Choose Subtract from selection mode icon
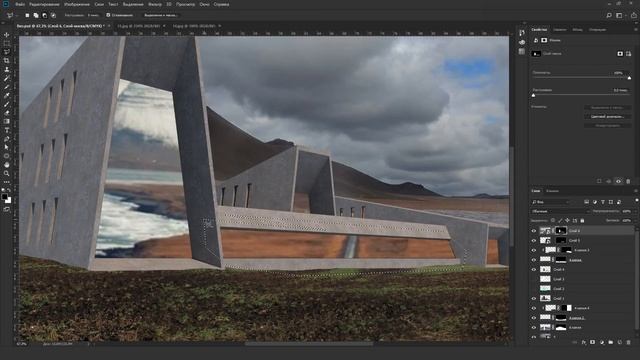The width and height of the screenshot is (640, 360). (44, 15)
